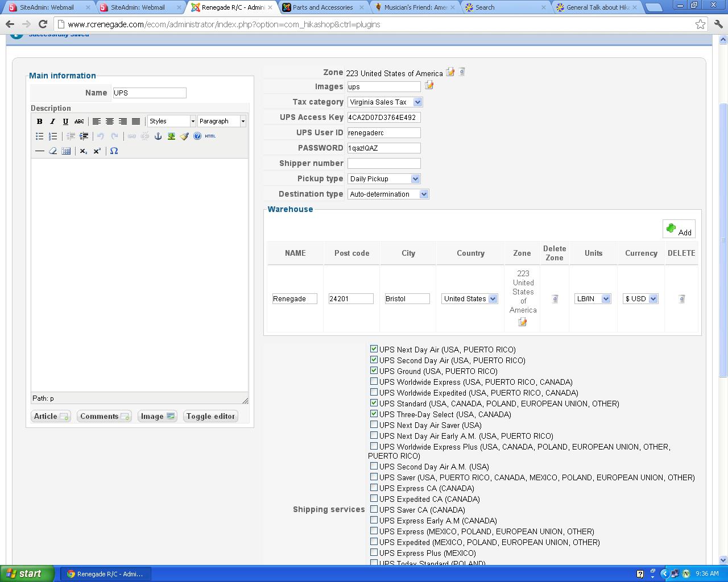Image resolution: width=728 pixels, height=582 pixels.
Task: Add a new warehouse row
Action: tap(679, 229)
